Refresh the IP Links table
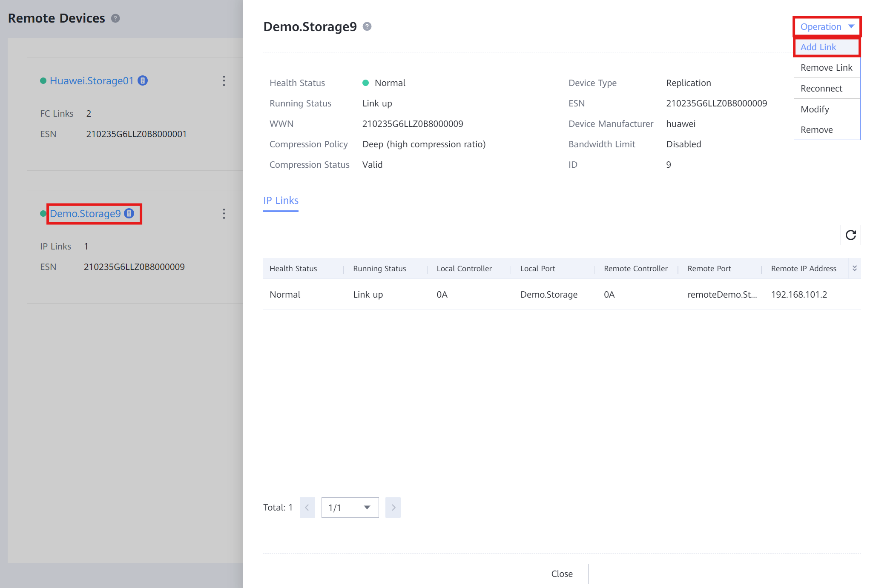873x588 pixels. pos(850,235)
